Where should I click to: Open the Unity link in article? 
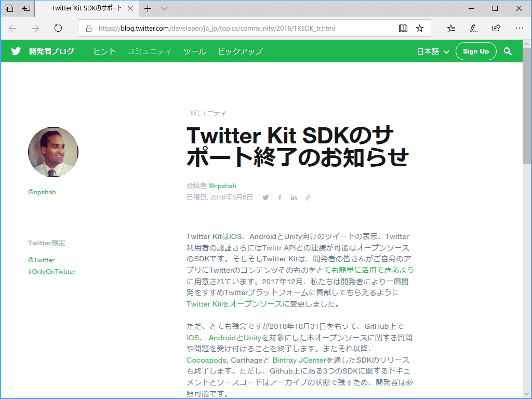point(252,338)
